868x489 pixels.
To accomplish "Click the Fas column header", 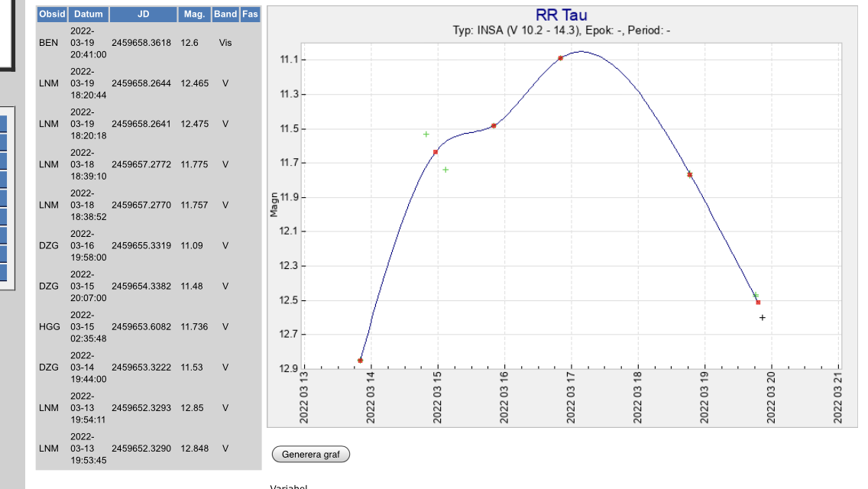I will coord(250,15).
